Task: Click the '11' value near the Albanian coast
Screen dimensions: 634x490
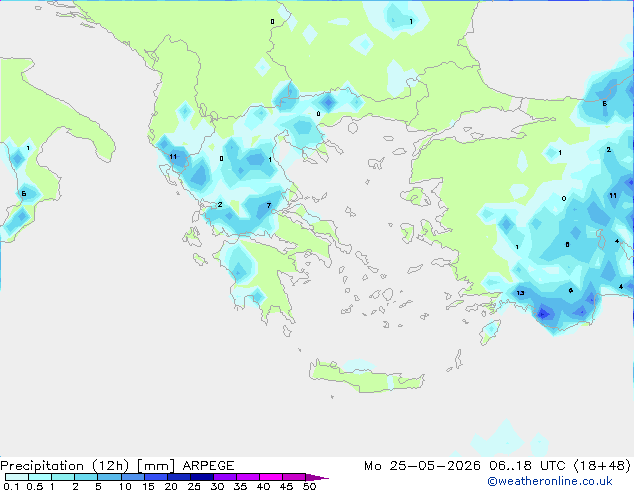Action: (173, 156)
